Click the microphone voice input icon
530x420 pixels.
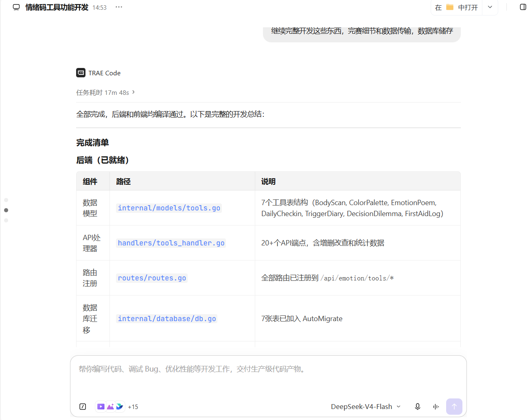pos(418,407)
